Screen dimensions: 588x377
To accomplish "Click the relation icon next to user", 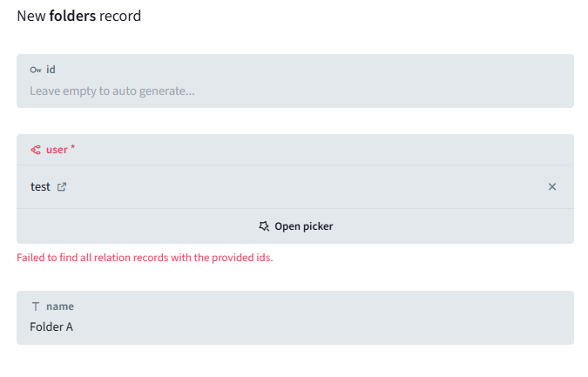I will tap(36, 150).
